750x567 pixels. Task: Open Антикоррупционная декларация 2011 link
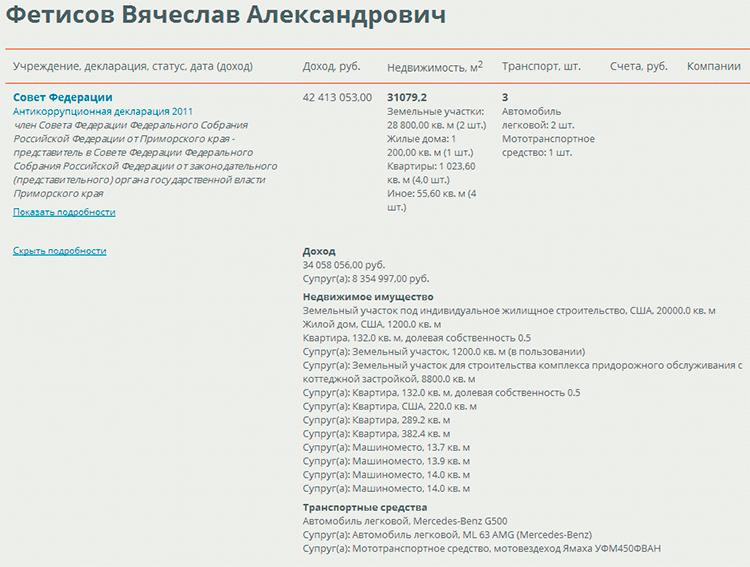[x=103, y=111]
